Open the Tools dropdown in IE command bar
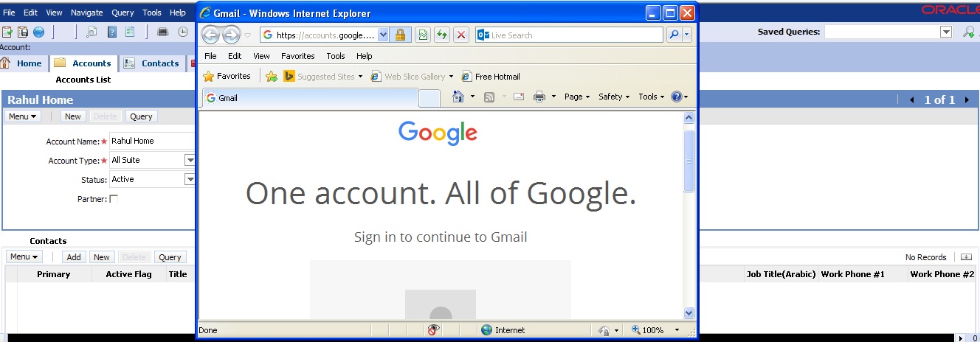This screenshot has width=980, height=342. [x=651, y=97]
